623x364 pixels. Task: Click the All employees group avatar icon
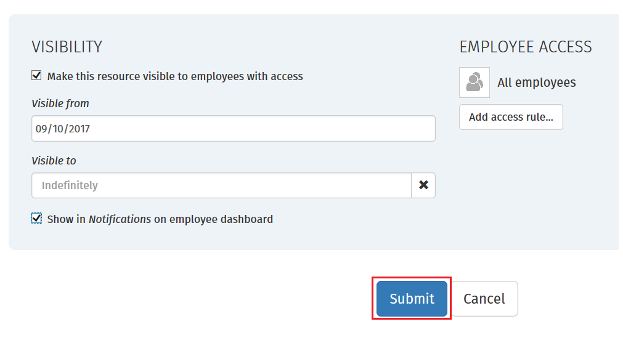(x=474, y=82)
